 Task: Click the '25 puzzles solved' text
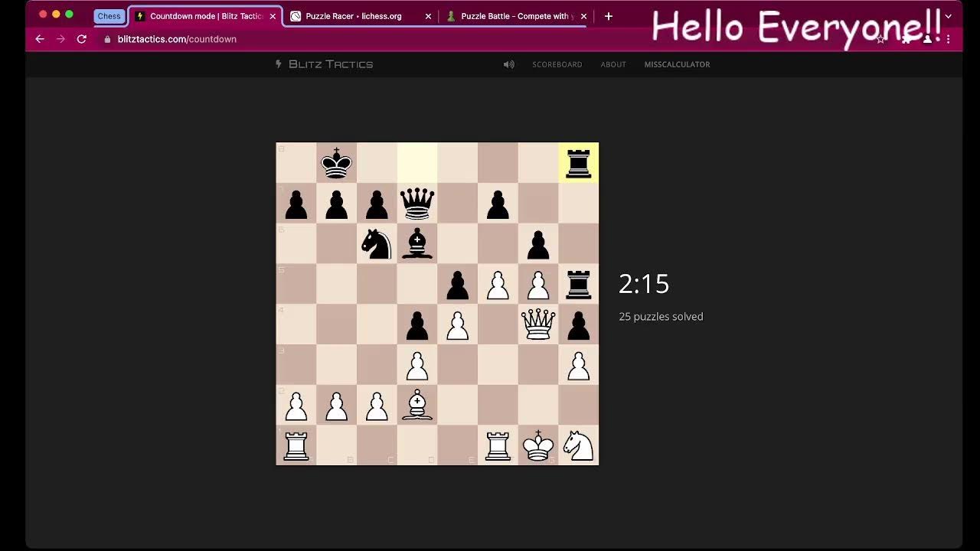(661, 317)
